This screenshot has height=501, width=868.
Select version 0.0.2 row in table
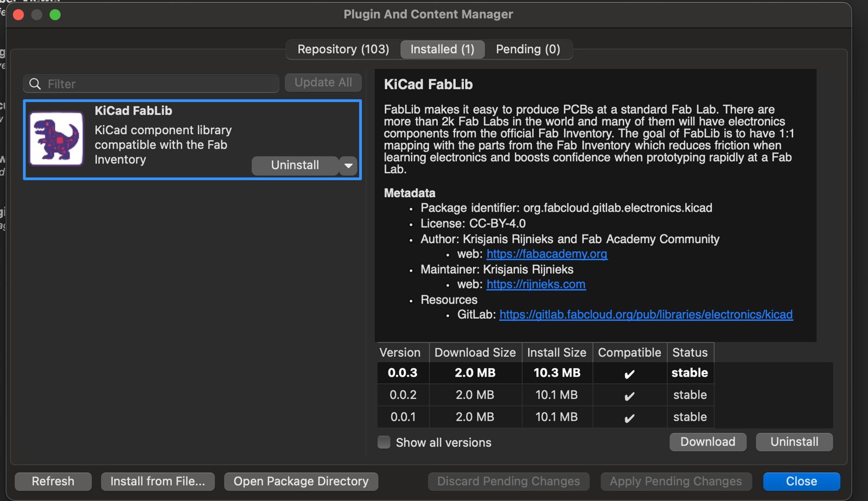[x=546, y=395]
